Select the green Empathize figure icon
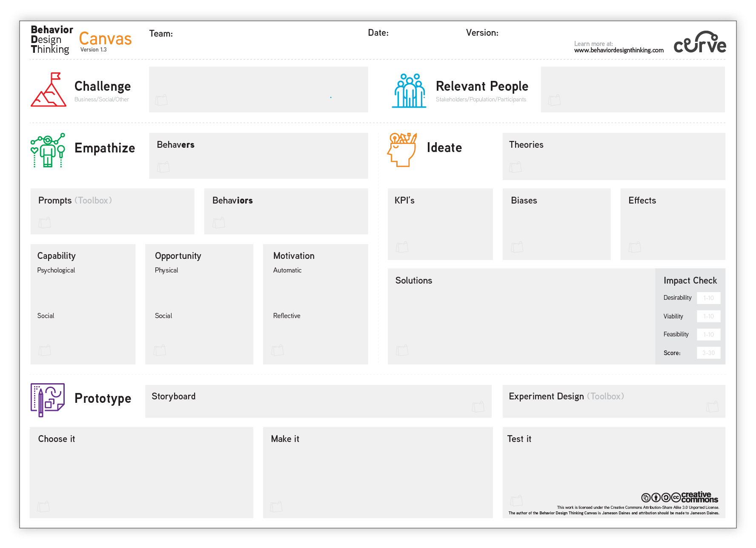756x548 pixels. (x=48, y=150)
